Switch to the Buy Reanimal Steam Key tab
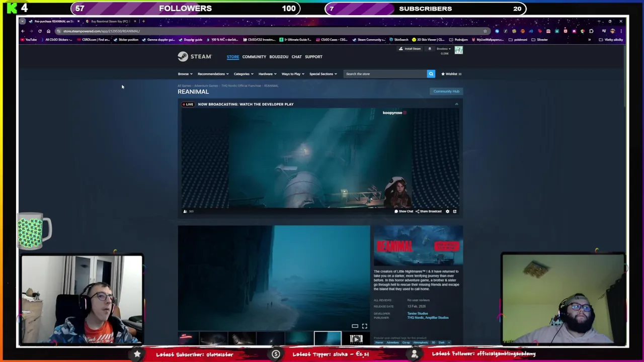The height and width of the screenshot is (362, 644). coord(109,21)
